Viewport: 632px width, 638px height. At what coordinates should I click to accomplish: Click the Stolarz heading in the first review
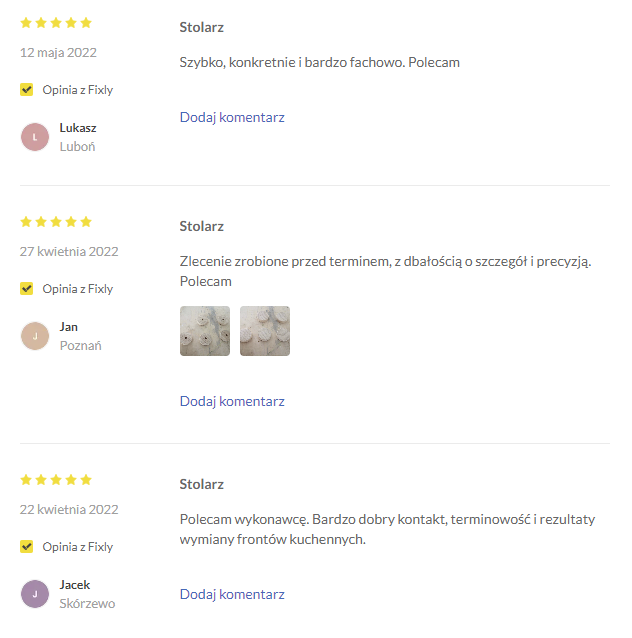(x=202, y=27)
